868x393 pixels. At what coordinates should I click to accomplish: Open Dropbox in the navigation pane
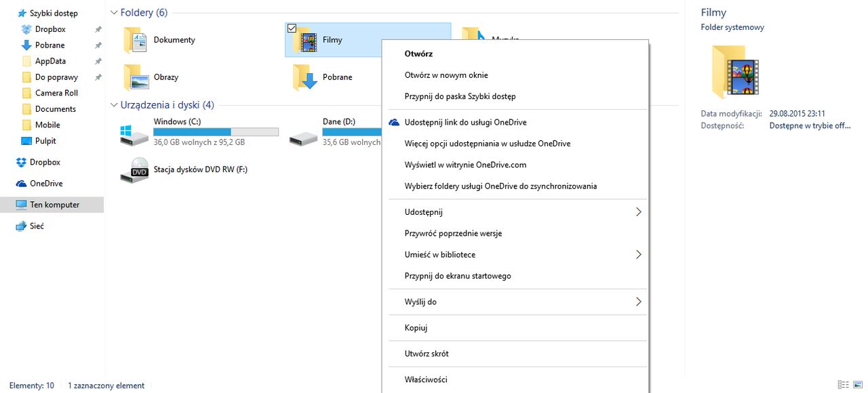[45, 162]
